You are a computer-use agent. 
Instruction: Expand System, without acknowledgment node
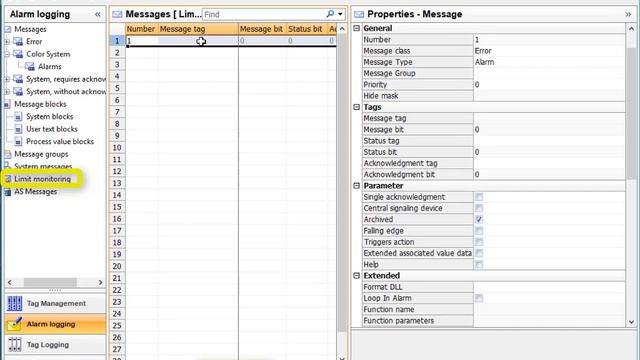(7, 91)
